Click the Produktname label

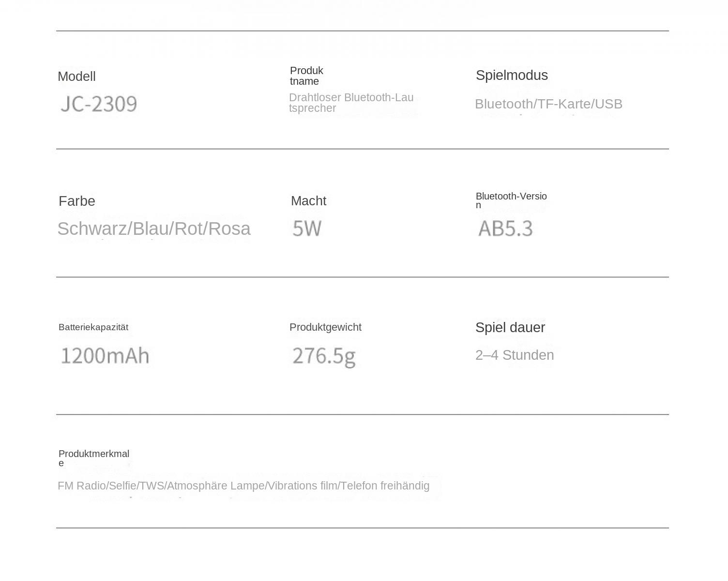(x=306, y=76)
